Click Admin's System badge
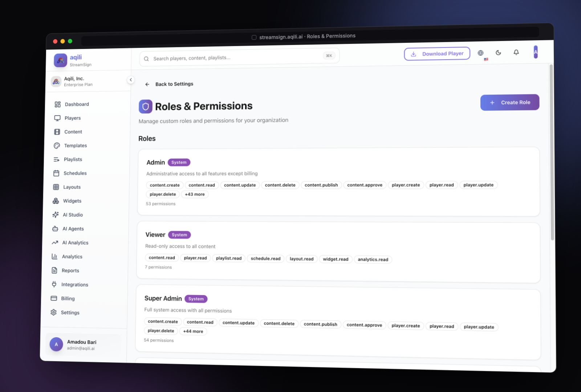581x392 pixels. [179, 163]
